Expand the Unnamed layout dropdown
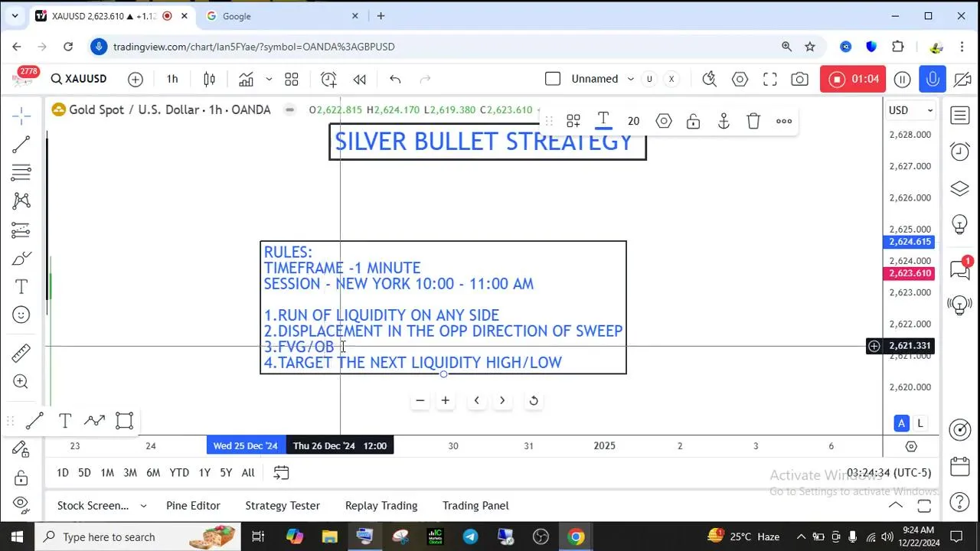Image resolution: width=980 pixels, height=551 pixels. pos(631,79)
